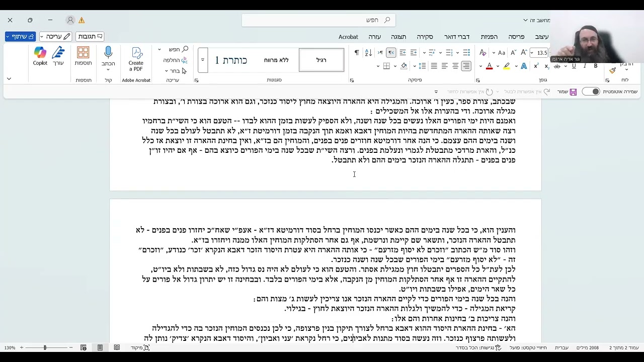Image resolution: width=644 pixels, height=362 pixels.
Task: Apply the No Spacing (ללא מרווח) style
Action: pos(276,60)
